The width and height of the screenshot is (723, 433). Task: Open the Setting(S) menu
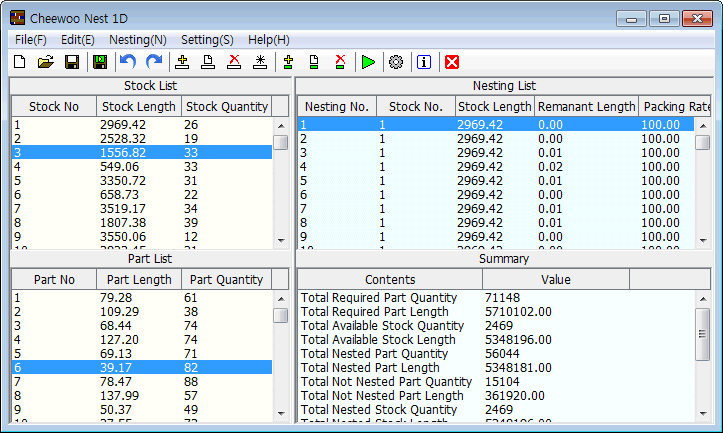click(207, 40)
